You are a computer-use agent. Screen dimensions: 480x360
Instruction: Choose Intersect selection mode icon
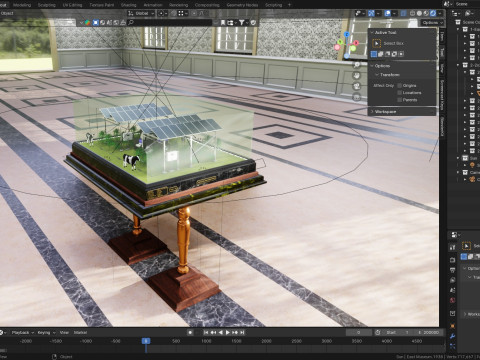tap(401, 54)
